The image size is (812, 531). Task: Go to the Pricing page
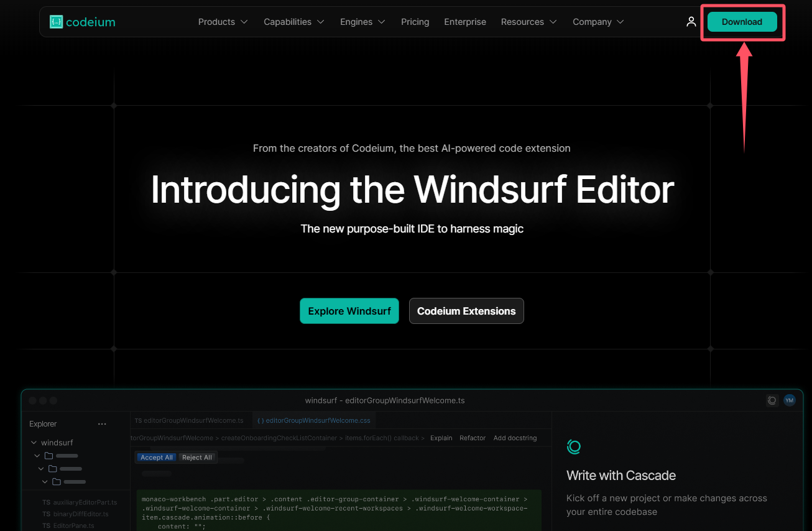click(x=415, y=22)
